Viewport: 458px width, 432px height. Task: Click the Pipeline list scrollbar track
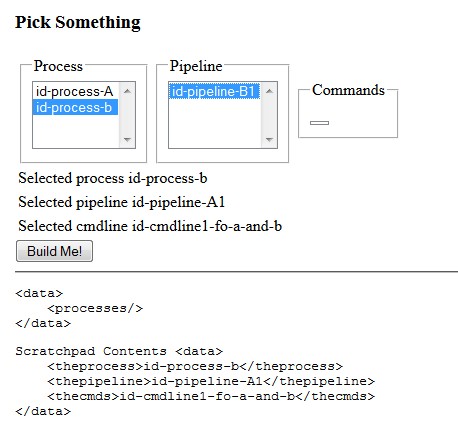(x=269, y=115)
